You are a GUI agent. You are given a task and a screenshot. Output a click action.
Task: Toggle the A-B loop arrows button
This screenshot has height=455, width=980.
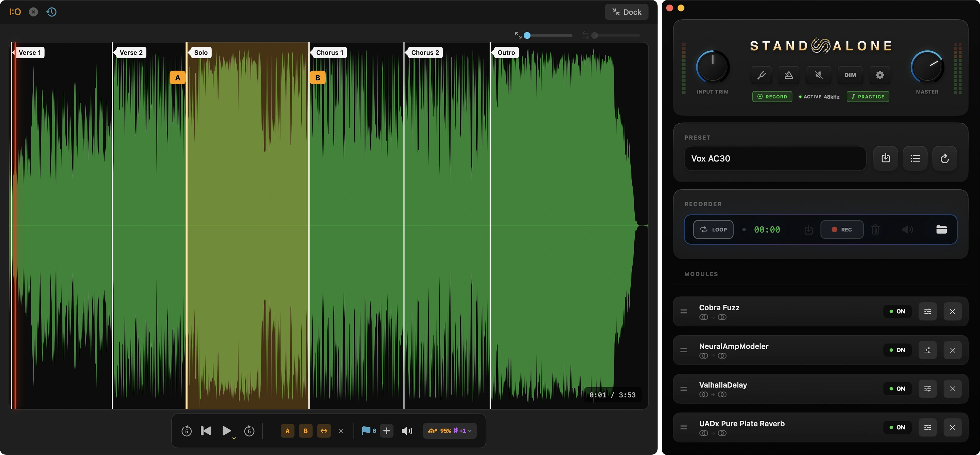[324, 431]
